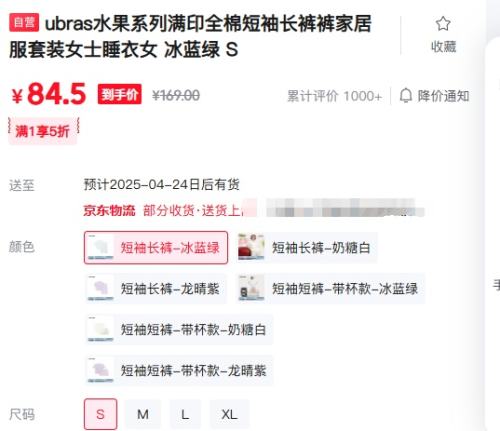
Task: Click the 带杯款-冰蓝绿 shorts thumbnail image
Action: click(x=251, y=288)
